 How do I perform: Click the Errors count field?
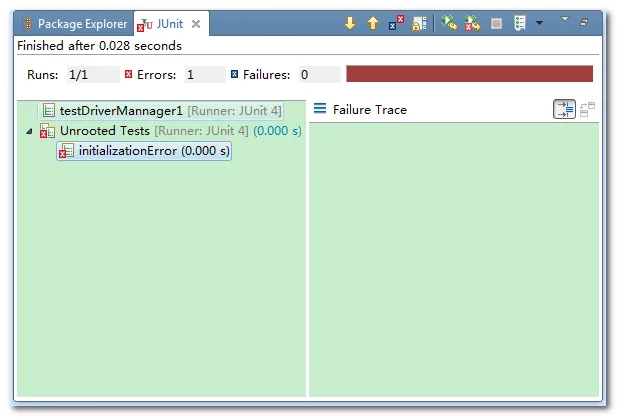[x=205, y=74]
